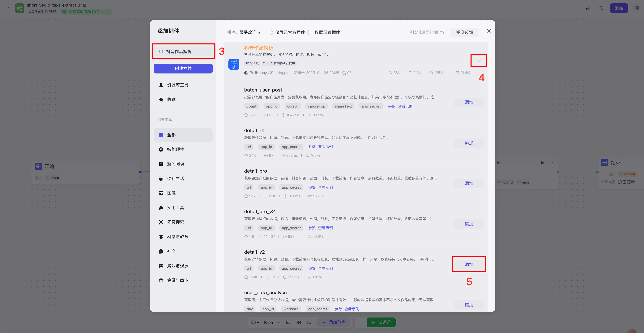Enable 仅展示官方插件 radio option

click(270, 33)
